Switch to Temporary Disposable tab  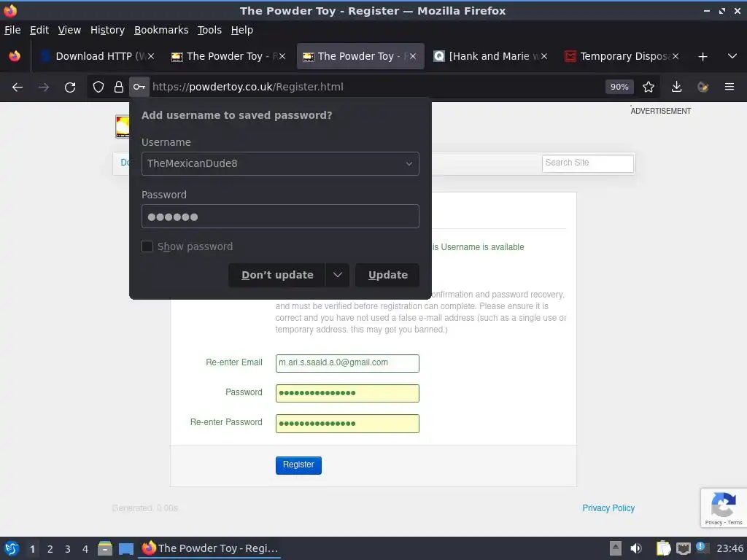[622, 56]
